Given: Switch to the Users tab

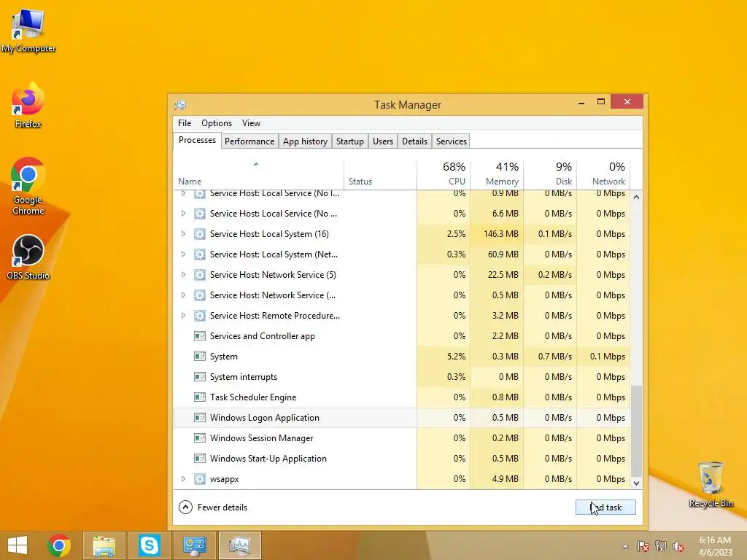Looking at the screenshot, I should pyautogui.click(x=382, y=141).
